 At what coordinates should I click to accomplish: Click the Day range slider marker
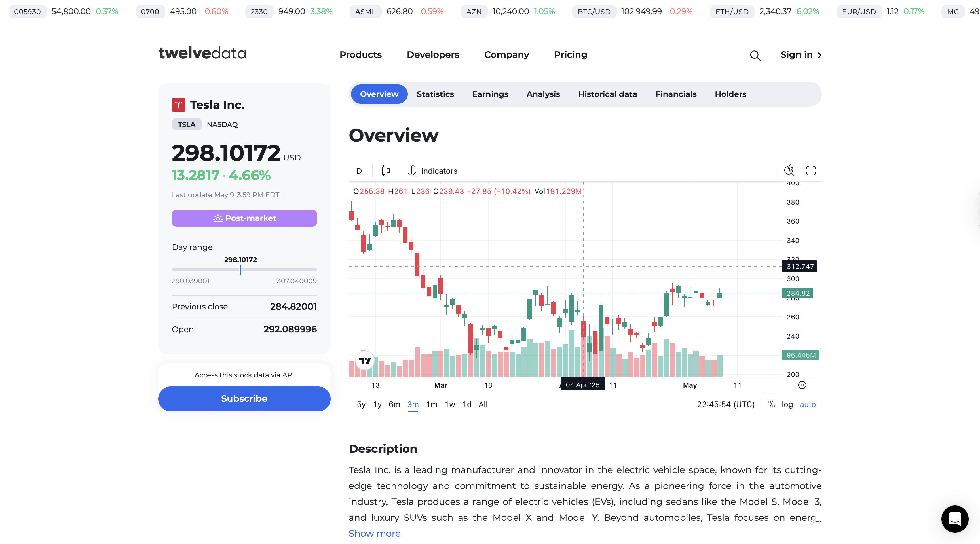click(x=240, y=269)
